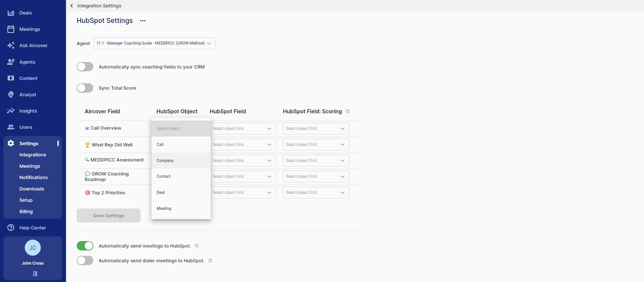This screenshot has height=282, width=644.
Task: Enable automatically send dialer meetings to HubSpot
Action: tap(85, 261)
